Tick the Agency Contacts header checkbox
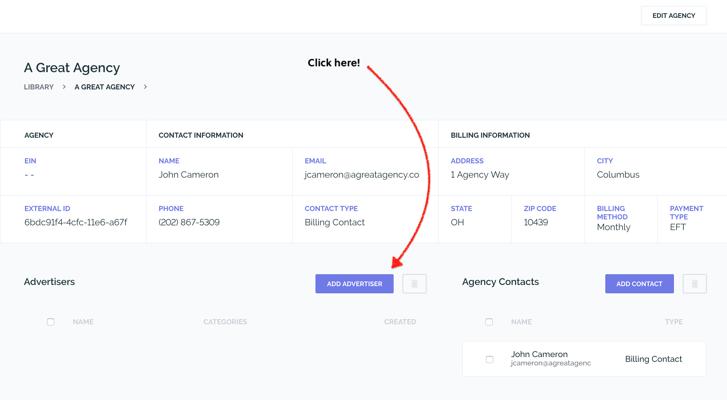The height and width of the screenshot is (400, 727). [x=489, y=322]
